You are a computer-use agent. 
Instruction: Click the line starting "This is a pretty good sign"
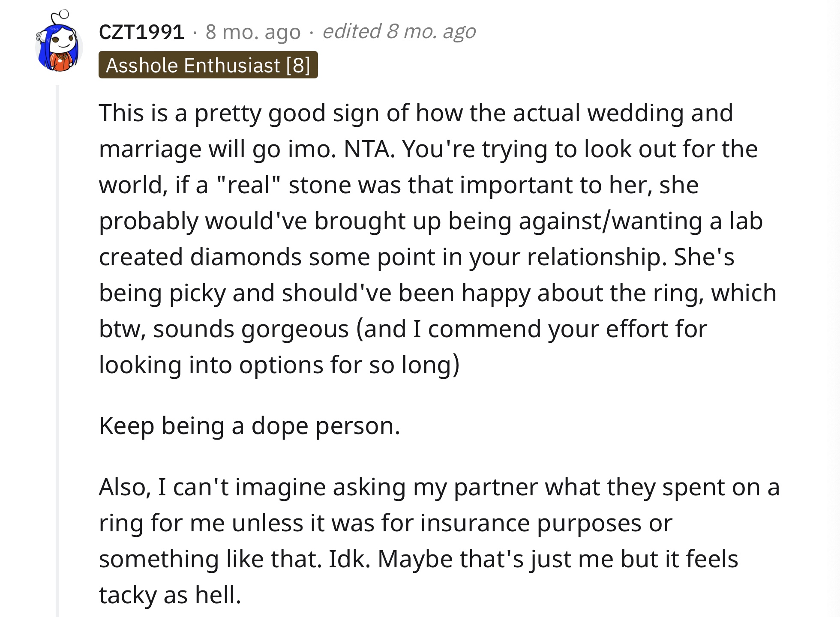tap(416, 114)
